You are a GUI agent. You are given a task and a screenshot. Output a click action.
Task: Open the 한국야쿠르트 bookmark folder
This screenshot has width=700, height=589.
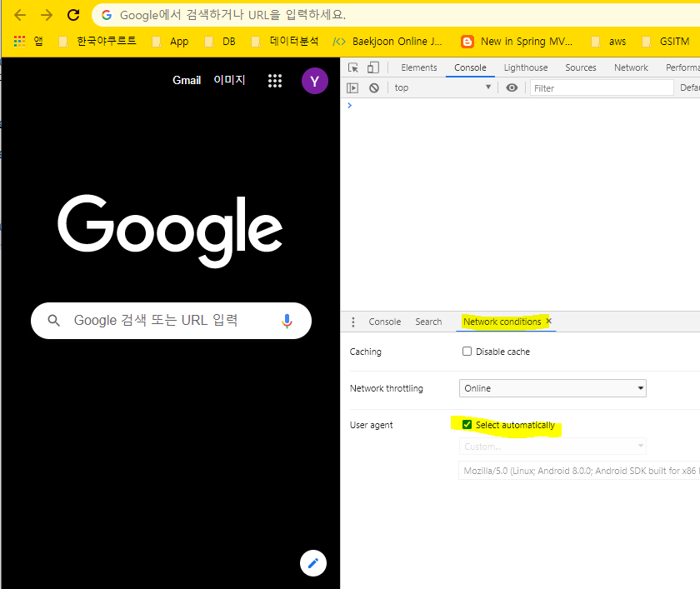[97, 42]
